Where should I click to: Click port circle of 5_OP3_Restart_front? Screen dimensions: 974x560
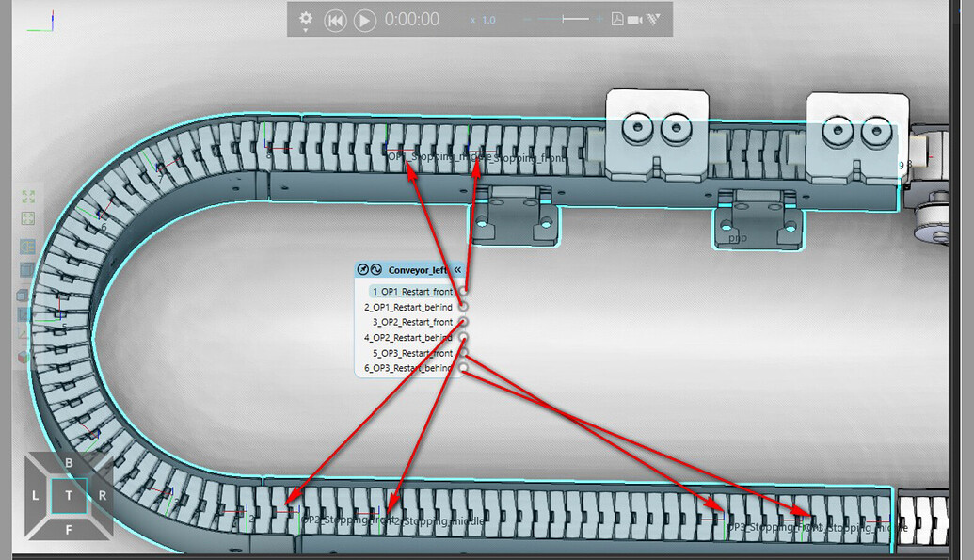(x=463, y=352)
